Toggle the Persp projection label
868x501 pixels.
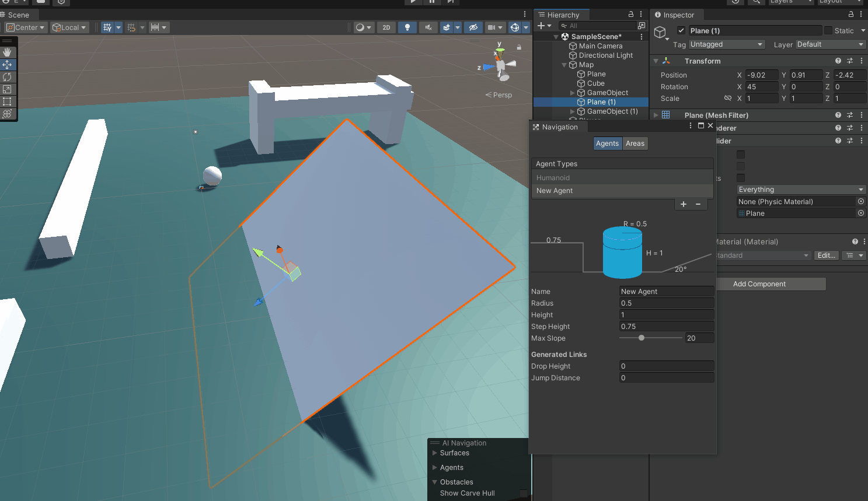tap(499, 95)
